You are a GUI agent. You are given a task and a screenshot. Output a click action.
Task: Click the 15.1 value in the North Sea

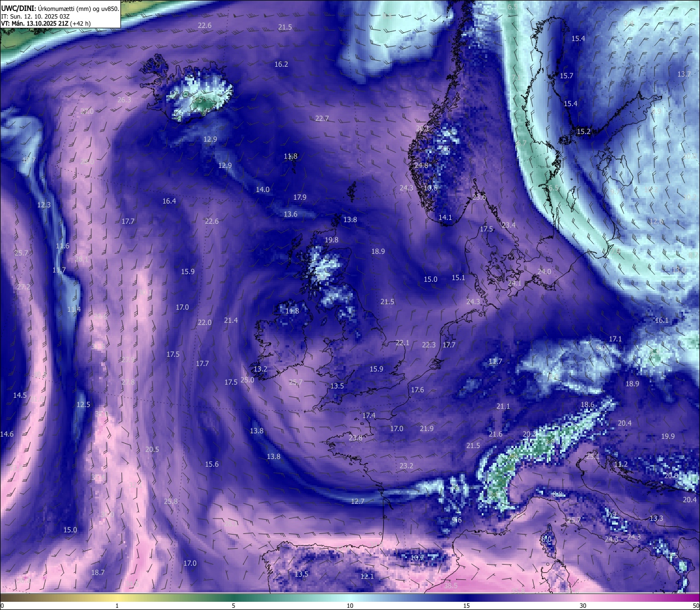pos(458,277)
